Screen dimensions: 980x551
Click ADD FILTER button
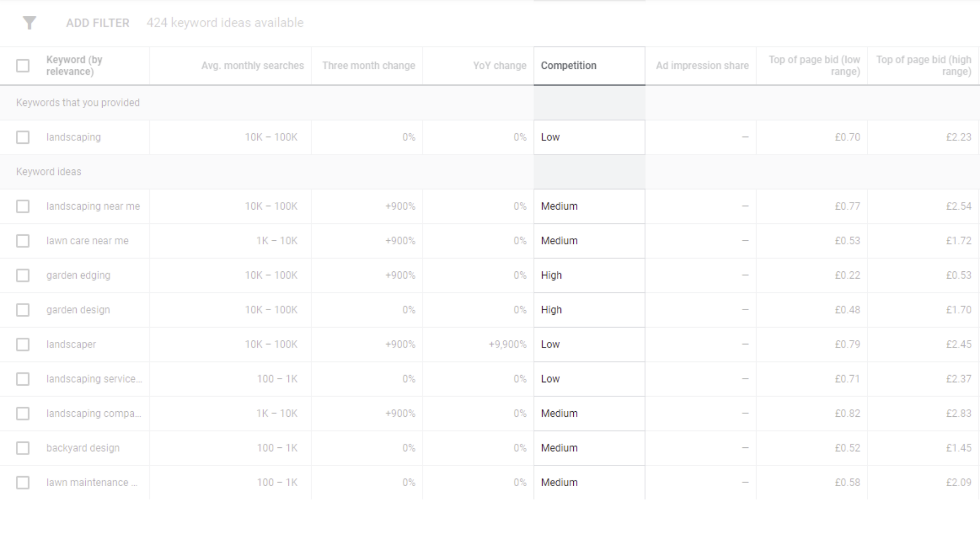(x=97, y=23)
